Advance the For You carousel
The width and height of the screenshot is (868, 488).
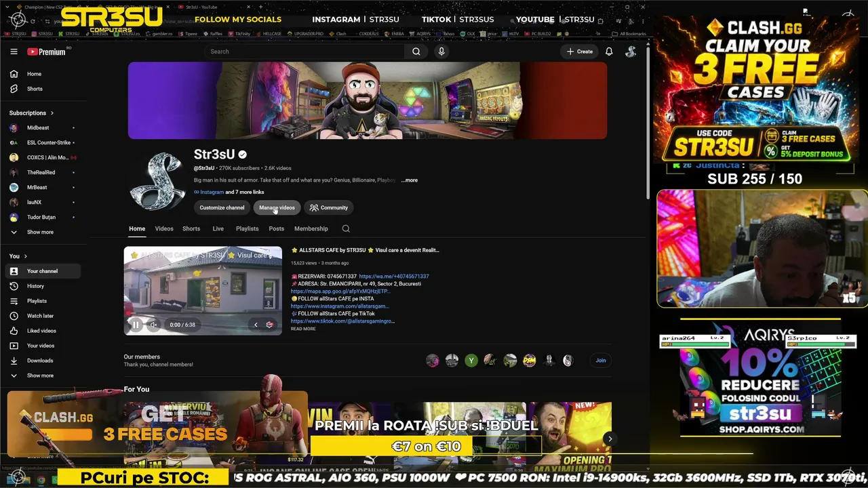click(x=610, y=439)
